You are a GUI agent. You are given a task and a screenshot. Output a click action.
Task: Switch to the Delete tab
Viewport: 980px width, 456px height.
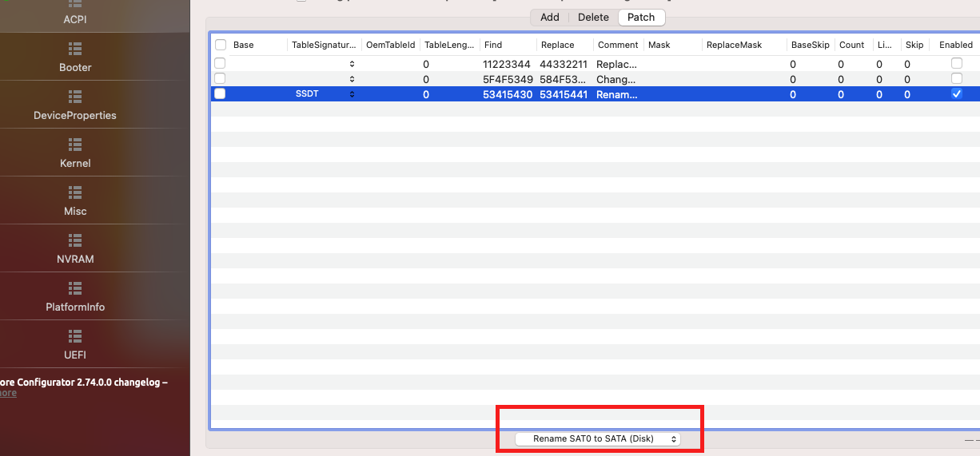click(x=593, y=18)
